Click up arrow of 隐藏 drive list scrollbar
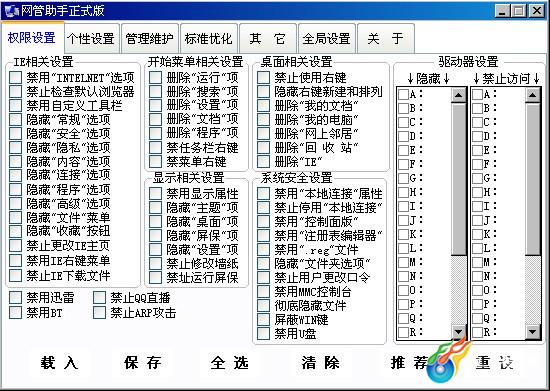 click(458, 95)
